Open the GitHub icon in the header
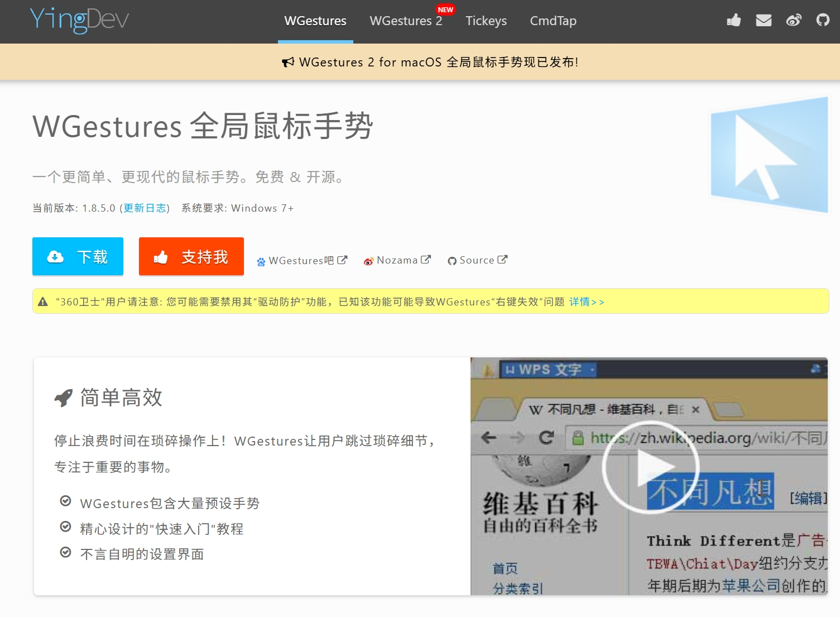This screenshot has width=840, height=617. click(x=823, y=21)
